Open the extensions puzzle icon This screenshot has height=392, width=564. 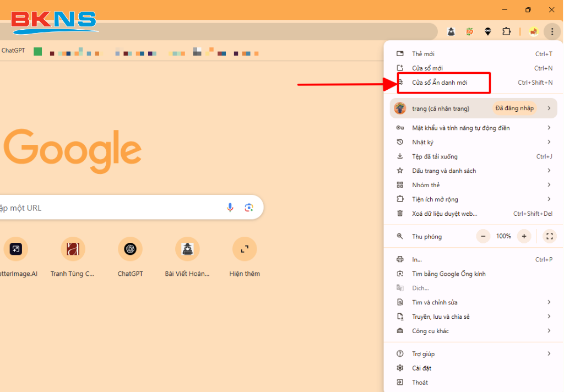point(506,31)
